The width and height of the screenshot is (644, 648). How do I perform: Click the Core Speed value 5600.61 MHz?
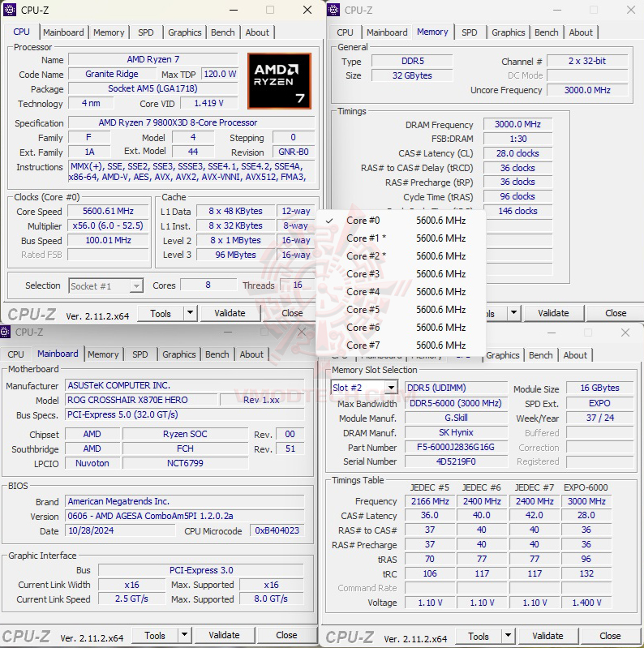pos(108,211)
